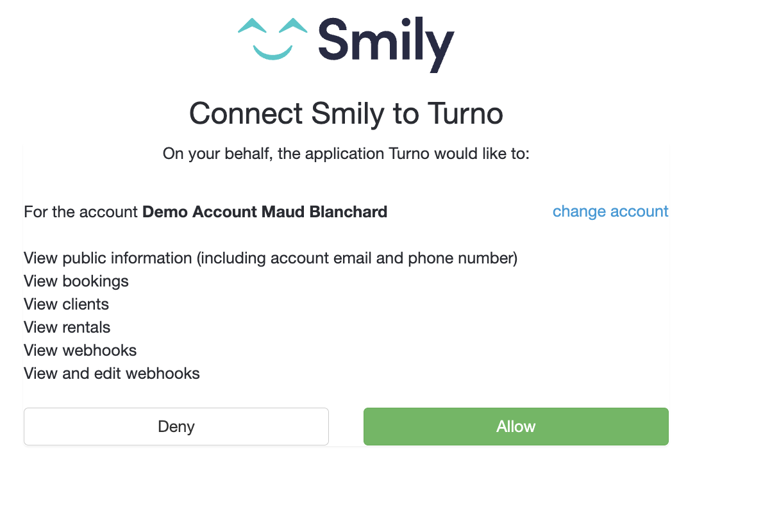The width and height of the screenshot is (763, 532).
Task: Click the 'View clients' permission
Action: [67, 304]
